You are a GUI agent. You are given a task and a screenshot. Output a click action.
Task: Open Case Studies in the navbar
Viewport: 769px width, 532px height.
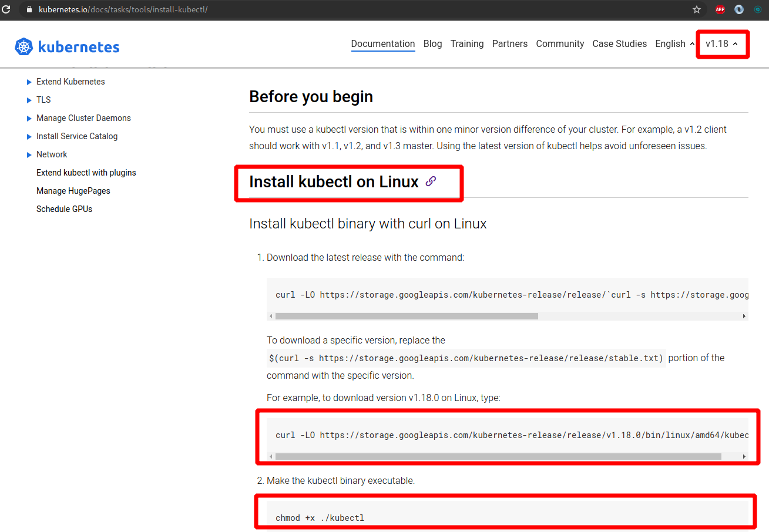coord(619,44)
